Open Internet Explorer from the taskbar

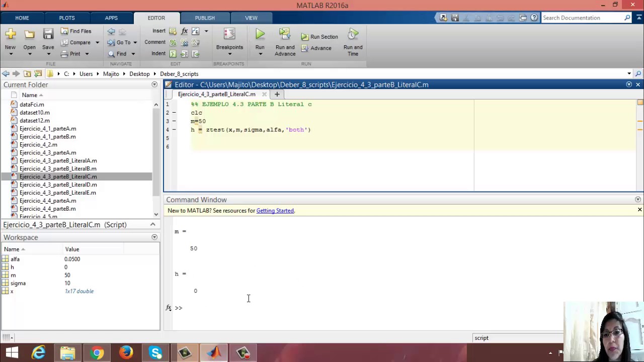(39, 353)
